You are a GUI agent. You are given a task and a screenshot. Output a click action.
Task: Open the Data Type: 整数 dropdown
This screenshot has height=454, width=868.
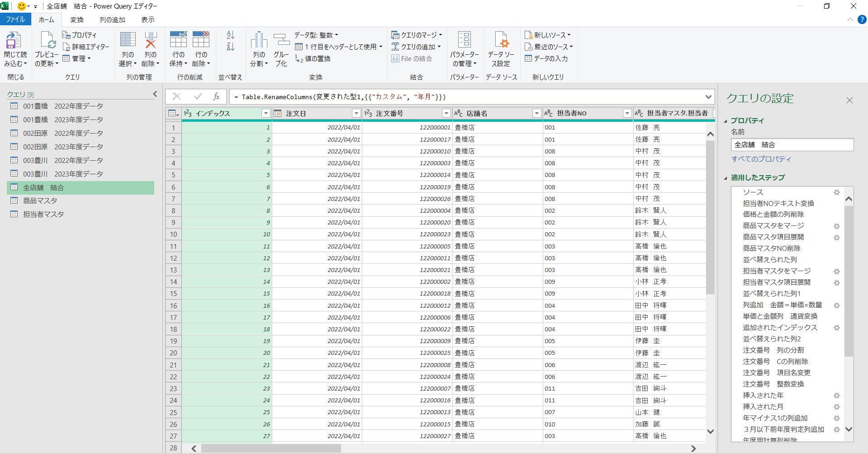316,35
